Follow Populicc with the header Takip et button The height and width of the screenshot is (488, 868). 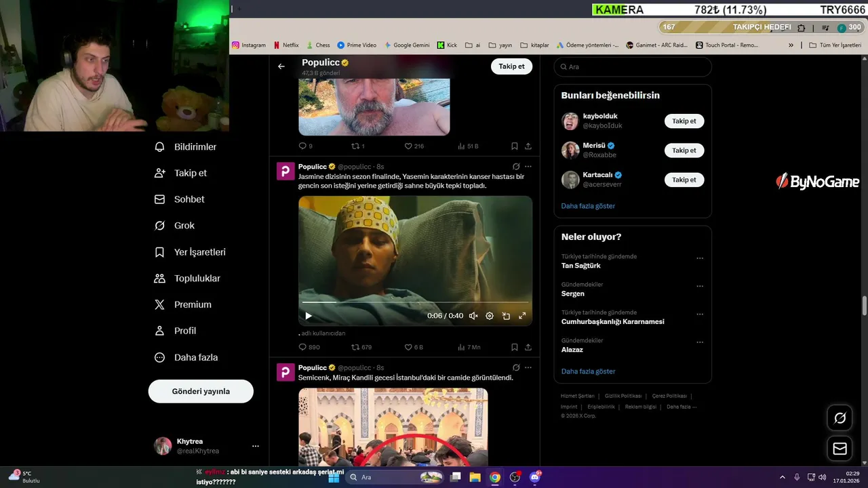(x=511, y=66)
